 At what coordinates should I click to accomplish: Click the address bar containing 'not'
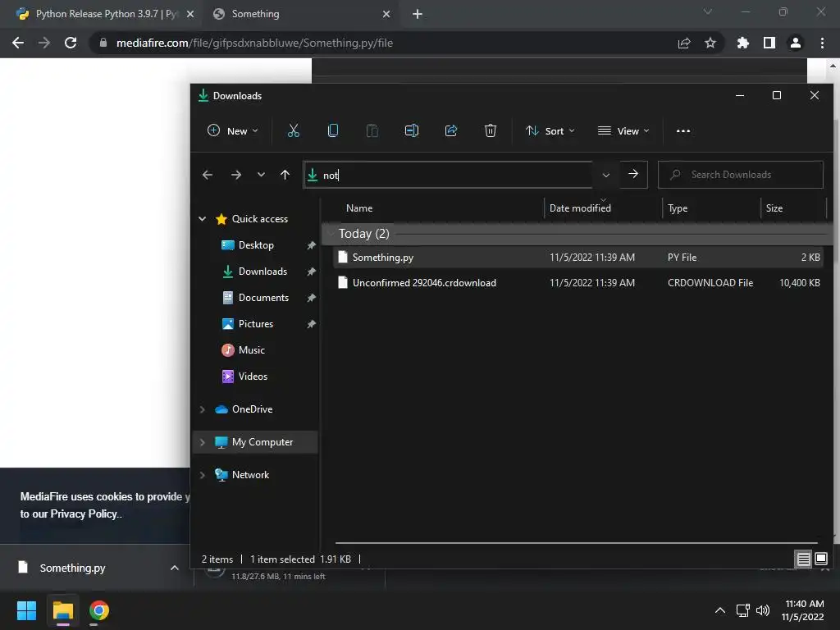(x=449, y=175)
